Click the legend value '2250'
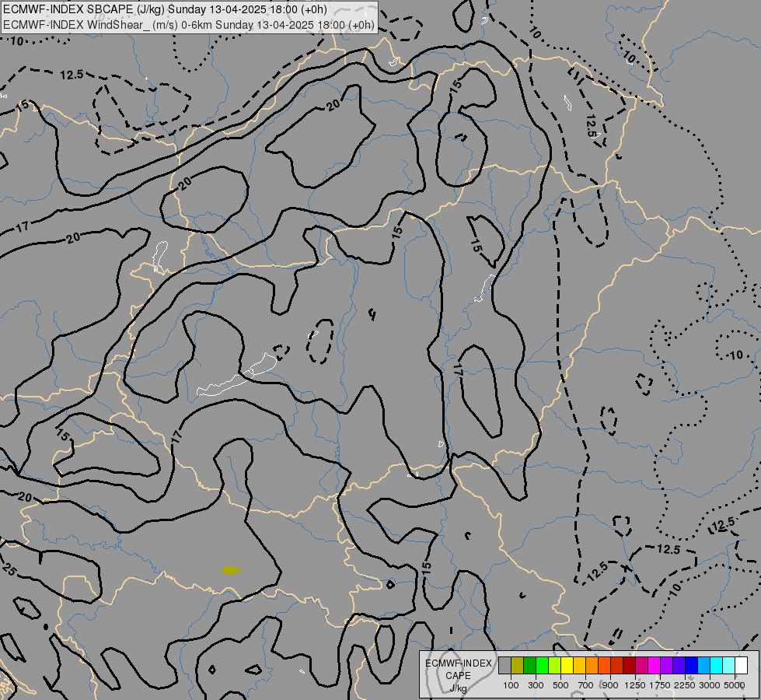Image resolution: width=761 pixels, height=700 pixels. click(685, 685)
